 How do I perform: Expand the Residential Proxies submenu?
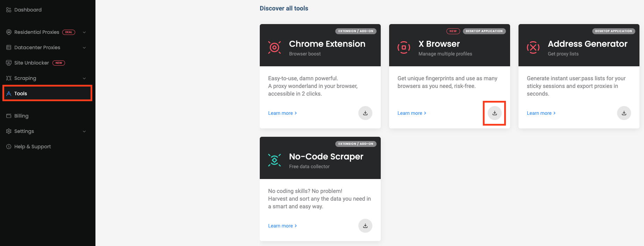(x=84, y=32)
